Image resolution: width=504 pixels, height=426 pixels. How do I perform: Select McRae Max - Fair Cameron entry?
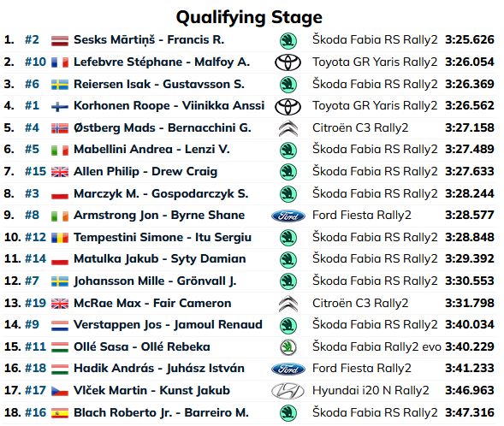coord(152,303)
